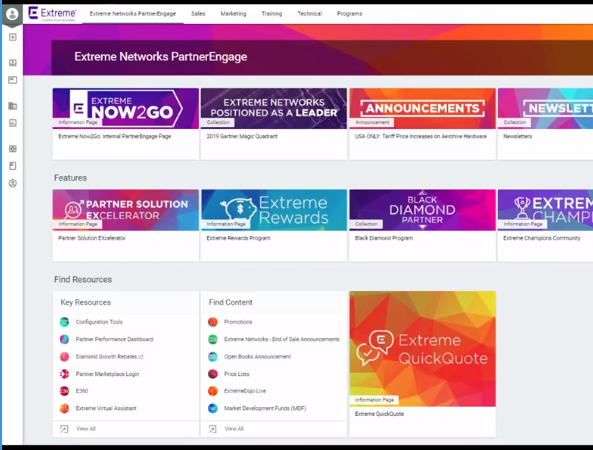Open Partner Performance Dashboard link
This screenshot has height=450, width=593.
point(115,339)
